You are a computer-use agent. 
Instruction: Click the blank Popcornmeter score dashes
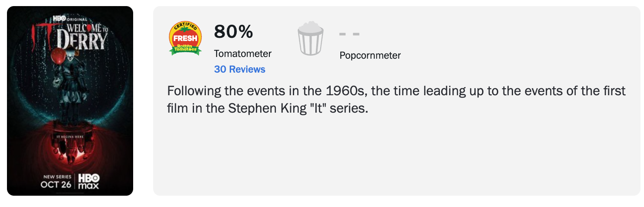pos(349,34)
